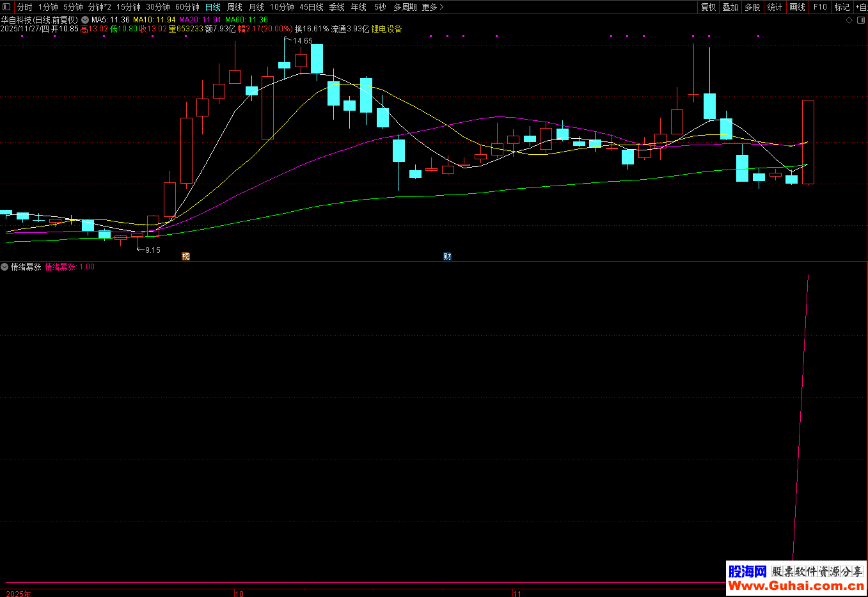
Task: Click the orange 榜 marker icon
Action: click(186, 257)
